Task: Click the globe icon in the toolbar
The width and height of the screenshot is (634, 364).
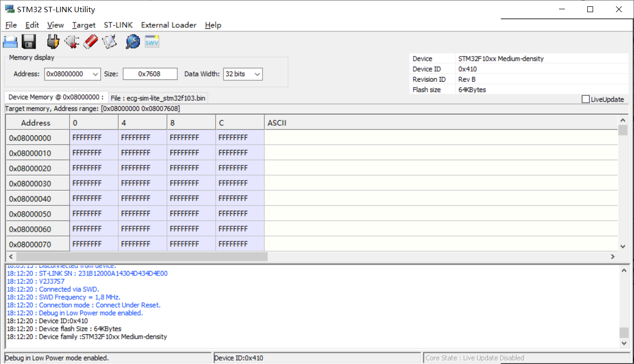Action: 132,42
